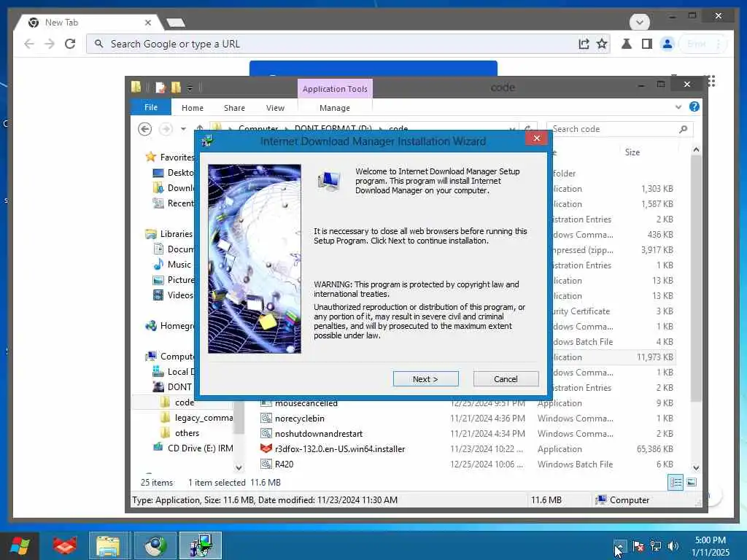This screenshot has width=747, height=560.
Task: Click the Chrome forward arrow
Action: click(49, 44)
